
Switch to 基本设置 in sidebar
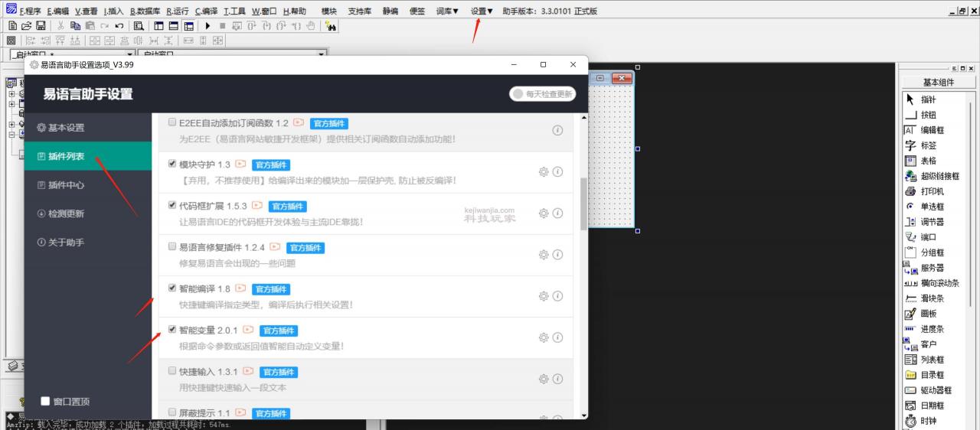(88, 128)
